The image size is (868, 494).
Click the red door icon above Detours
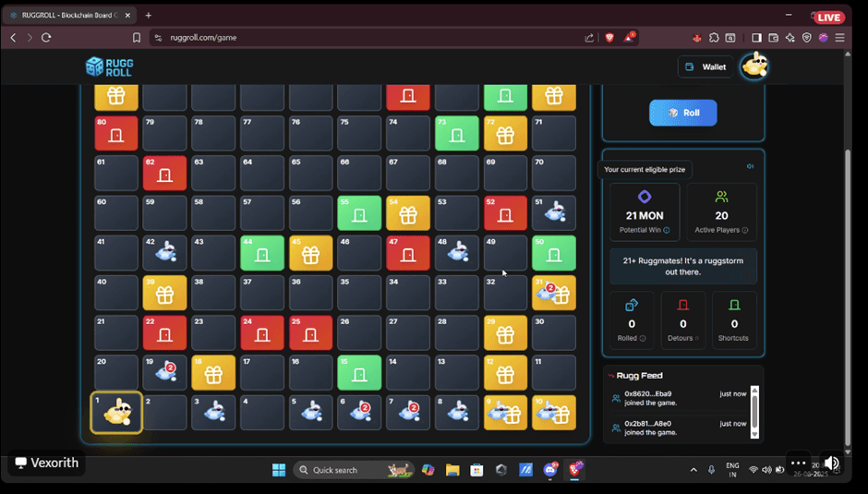[x=683, y=305]
